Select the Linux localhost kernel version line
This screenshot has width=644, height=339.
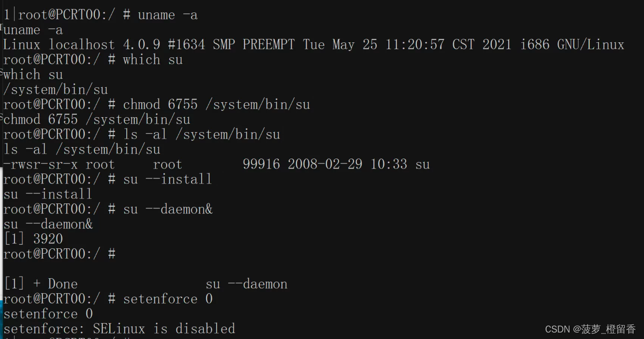pyautogui.click(x=314, y=45)
